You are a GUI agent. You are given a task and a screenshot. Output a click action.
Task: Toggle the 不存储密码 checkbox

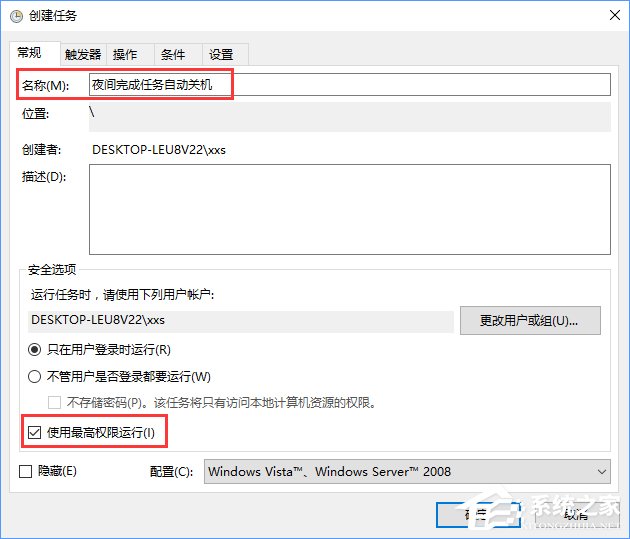tap(54, 402)
